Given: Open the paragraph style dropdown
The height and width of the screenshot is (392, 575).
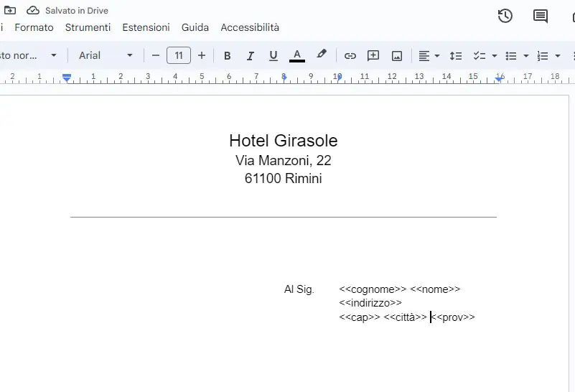Looking at the screenshot, I should coord(29,55).
